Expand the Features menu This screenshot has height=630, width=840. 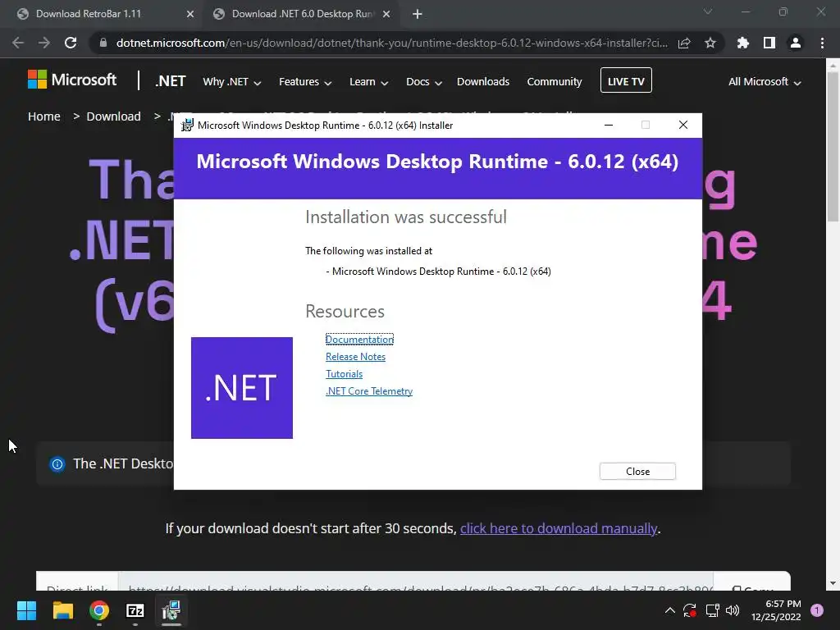pos(305,82)
